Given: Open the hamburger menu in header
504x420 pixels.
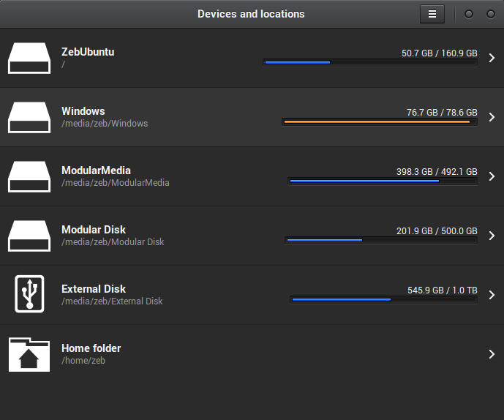Looking at the screenshot, I should pos(432,14).
